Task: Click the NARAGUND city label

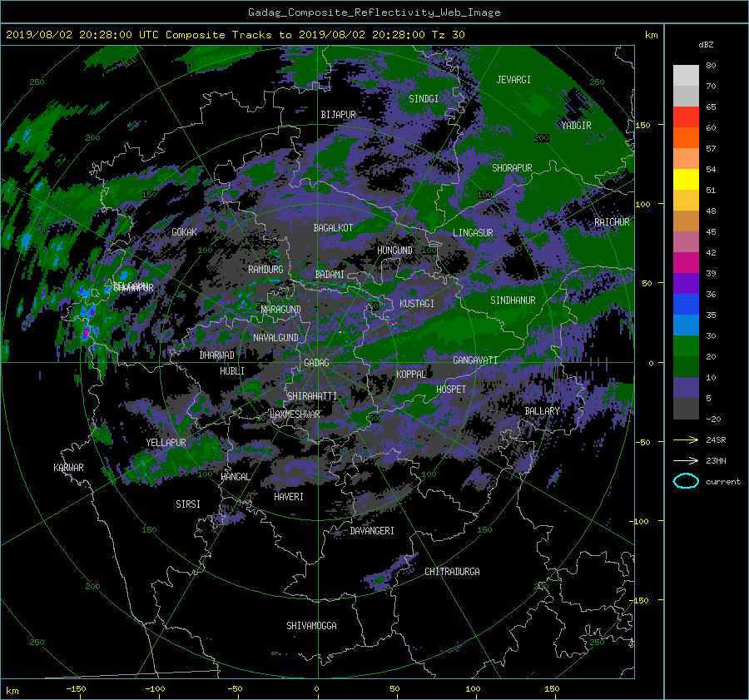Action: tap(281, 309)
